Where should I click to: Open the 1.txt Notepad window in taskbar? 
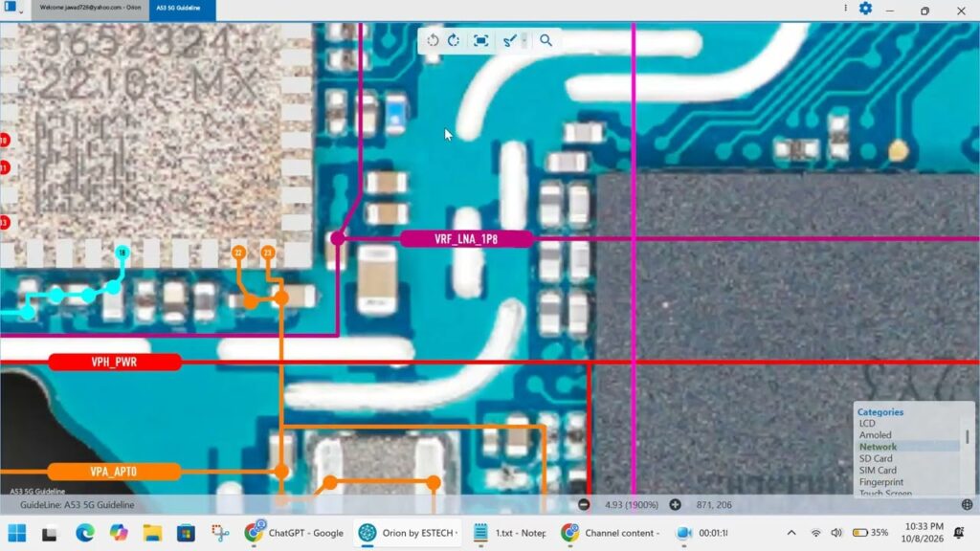(510, 533)
